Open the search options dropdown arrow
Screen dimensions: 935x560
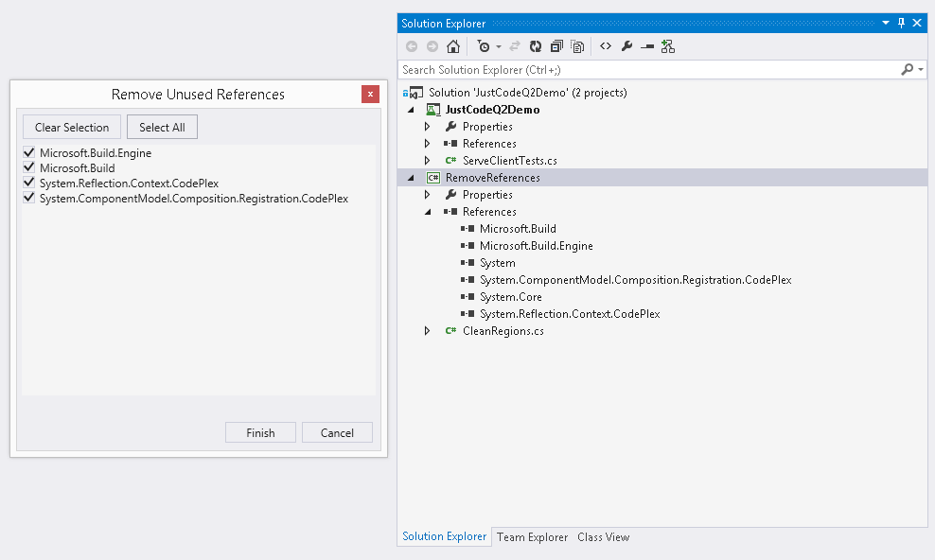tap(921, 70)
